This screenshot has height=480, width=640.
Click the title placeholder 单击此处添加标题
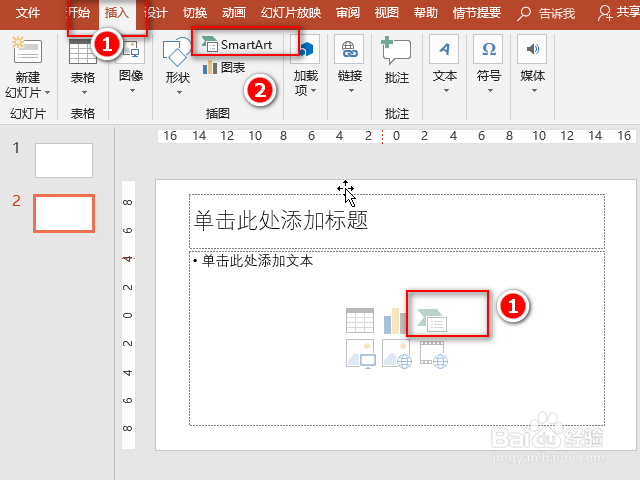pyautogui.click(x=397, y=221)
